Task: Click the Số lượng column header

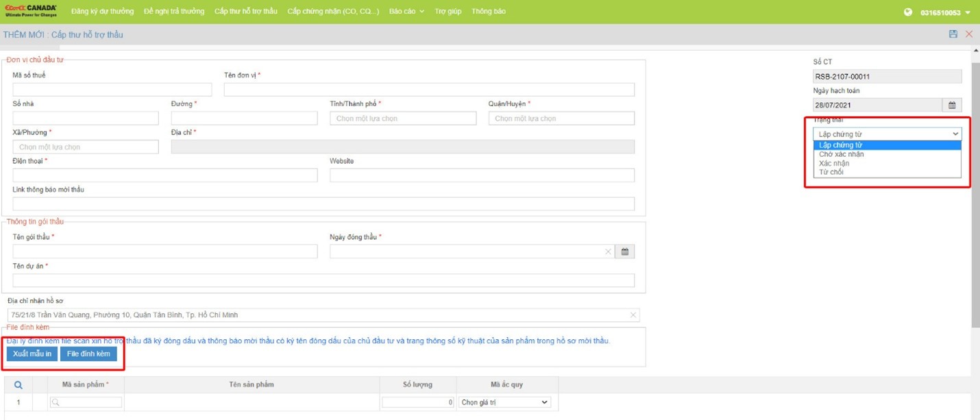Action: click(417, 384)
